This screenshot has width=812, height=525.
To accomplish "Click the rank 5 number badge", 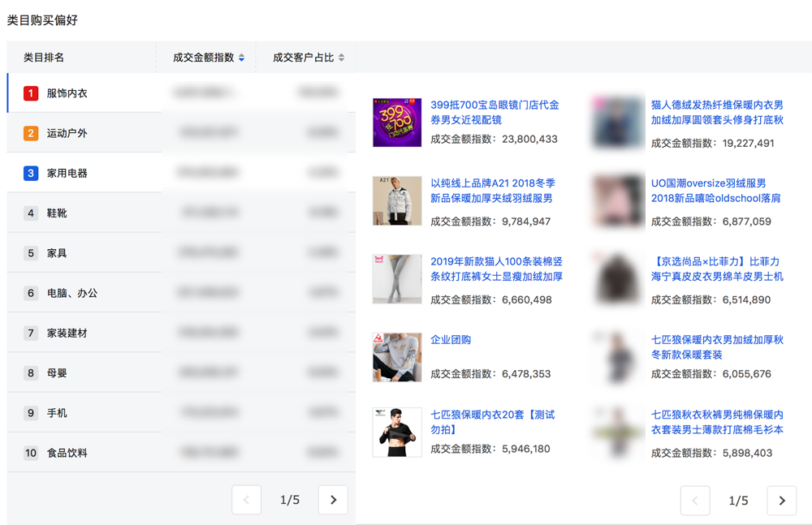I will coord(31,252).
